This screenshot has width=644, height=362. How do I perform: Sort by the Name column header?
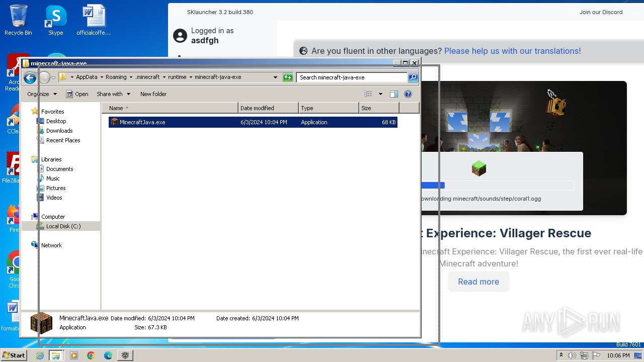[170, 108]
